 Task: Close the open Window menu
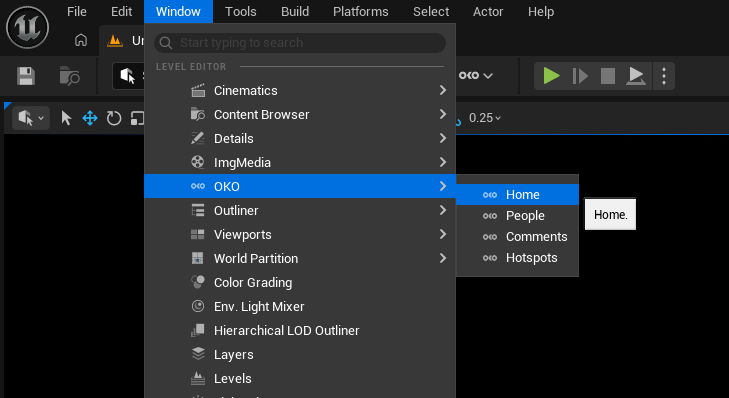coord(179,12)
